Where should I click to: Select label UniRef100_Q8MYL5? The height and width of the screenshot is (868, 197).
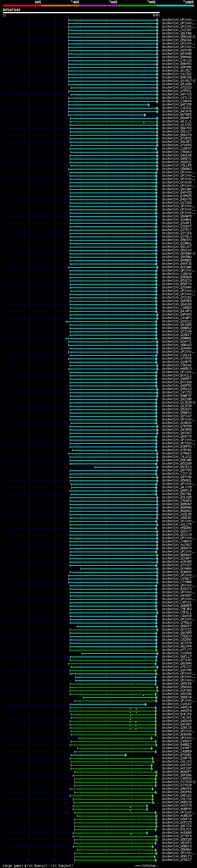click(177, 491)
